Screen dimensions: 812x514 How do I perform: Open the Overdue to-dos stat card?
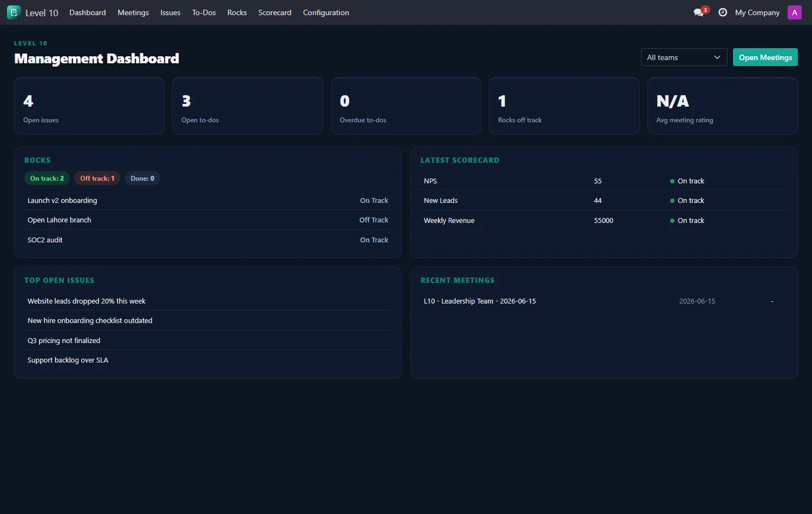(x=406, y=106)
